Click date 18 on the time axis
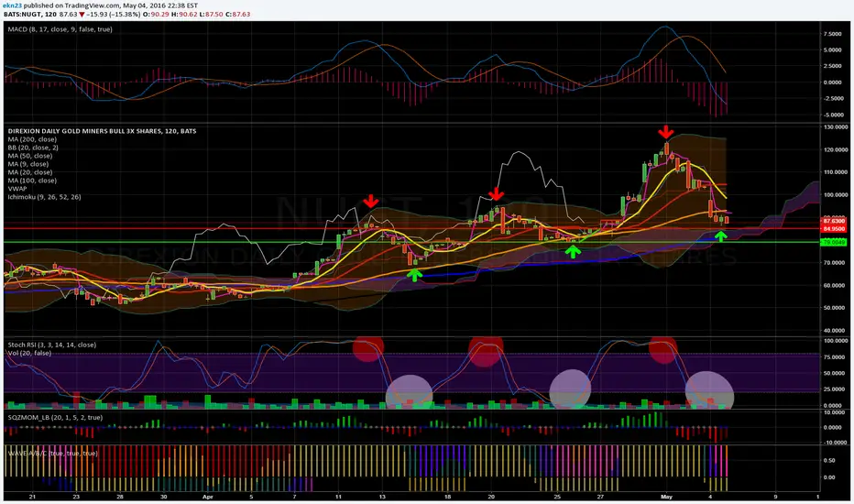This screenshot has width=854, height=504. point(448,497)
